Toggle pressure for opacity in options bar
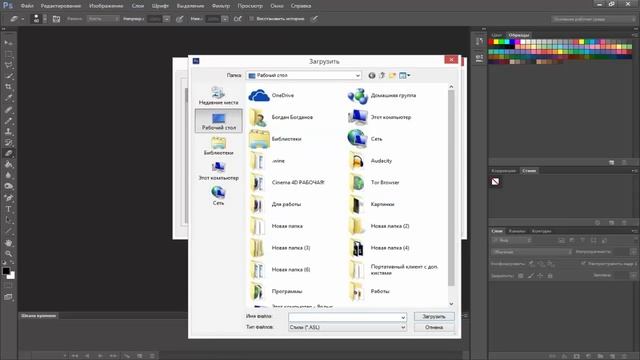 (180, 19)
